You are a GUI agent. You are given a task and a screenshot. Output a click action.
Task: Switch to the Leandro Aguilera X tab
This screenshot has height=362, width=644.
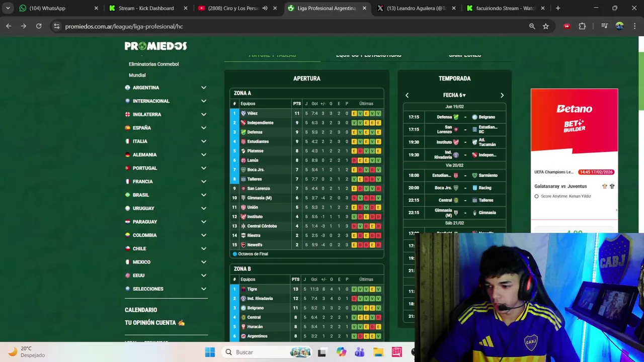(416, 8)
